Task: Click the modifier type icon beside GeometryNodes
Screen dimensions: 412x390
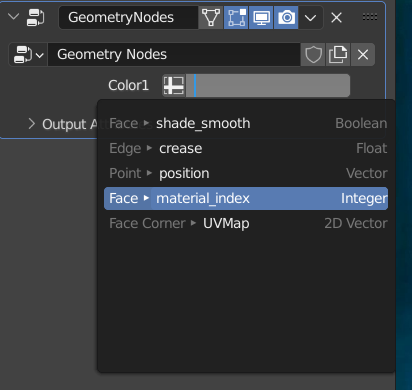Action: pyautogui.click(x=35, y=17)
